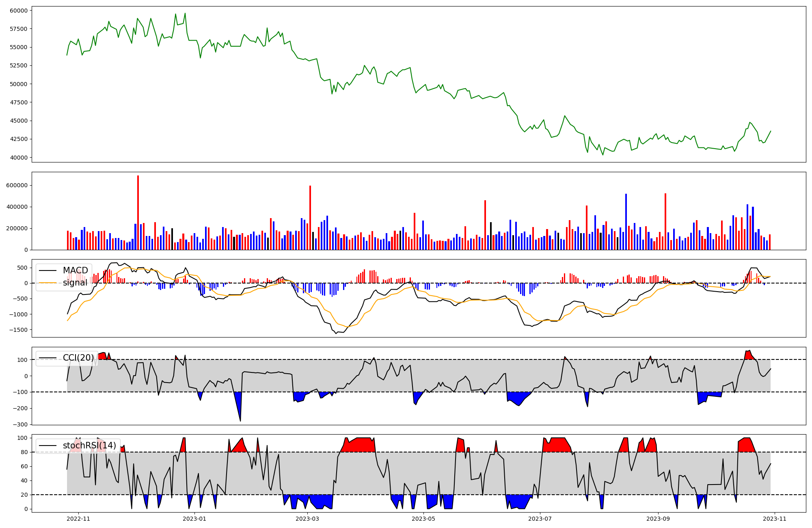Click the tallest blue volume bar

tap(626, 222)
